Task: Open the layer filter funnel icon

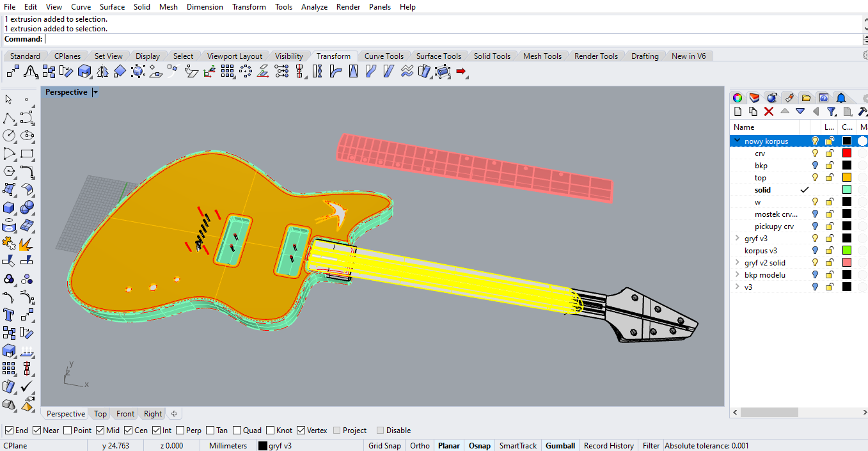Action: [x=831, y=111]
